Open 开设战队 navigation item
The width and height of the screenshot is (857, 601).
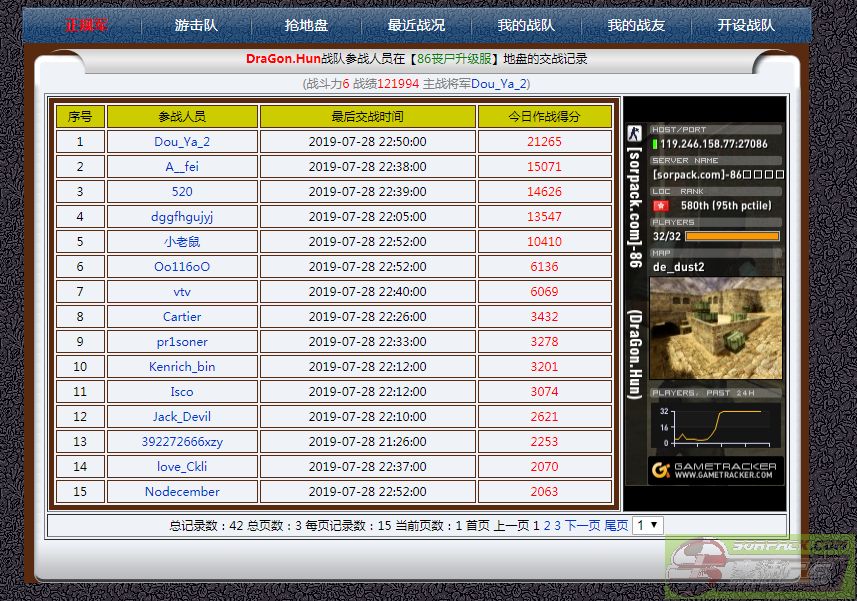[746, 25]
